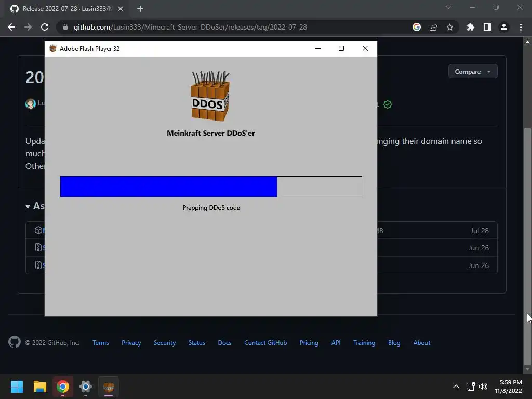The height and width of the screenshot is (399, 532).
Task: Maximize the Adobe Flash Player window
Action: 341,48
